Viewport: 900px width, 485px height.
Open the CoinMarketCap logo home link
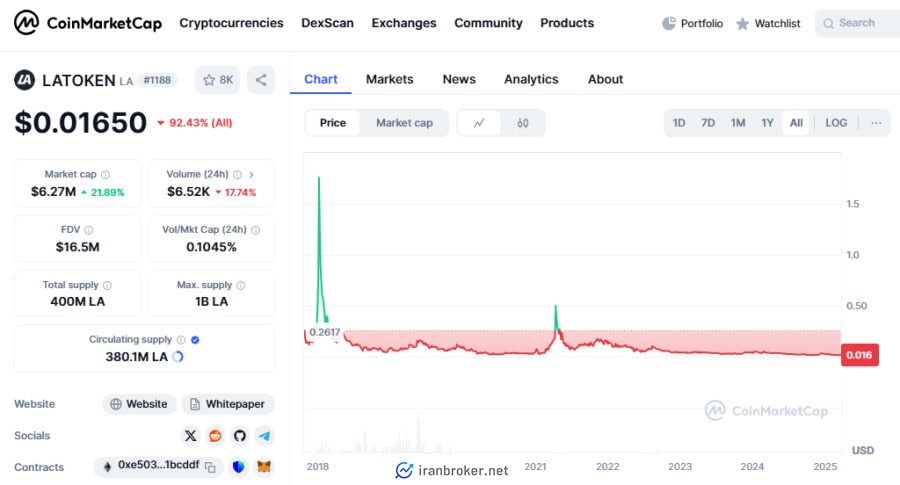coord(88,23)
